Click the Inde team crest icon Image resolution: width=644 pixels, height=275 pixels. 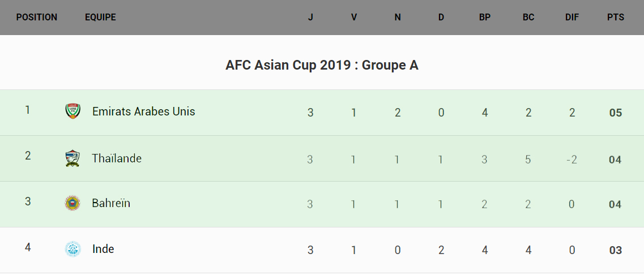click(73, 249)
